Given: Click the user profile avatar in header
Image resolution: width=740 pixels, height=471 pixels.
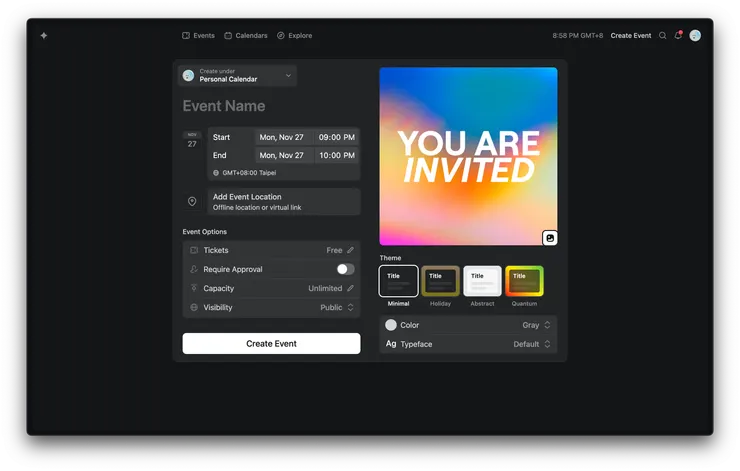Looking at the screenshot, I should pos(695,35).
